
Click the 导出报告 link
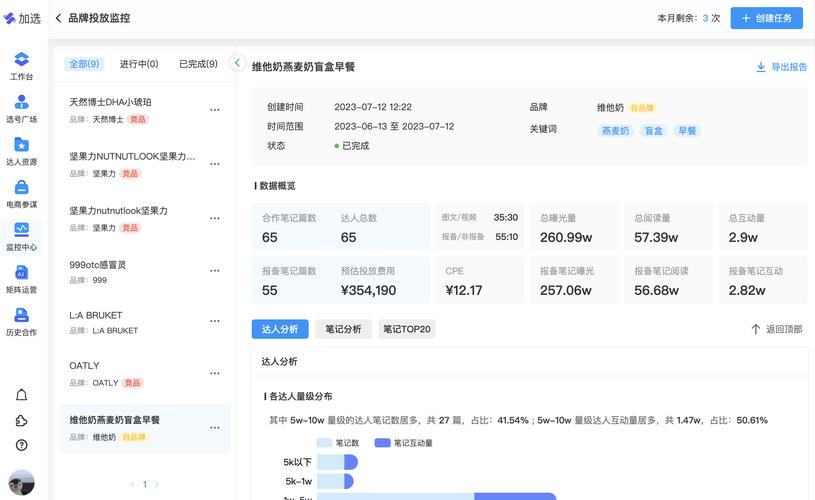tap(781, 67)
